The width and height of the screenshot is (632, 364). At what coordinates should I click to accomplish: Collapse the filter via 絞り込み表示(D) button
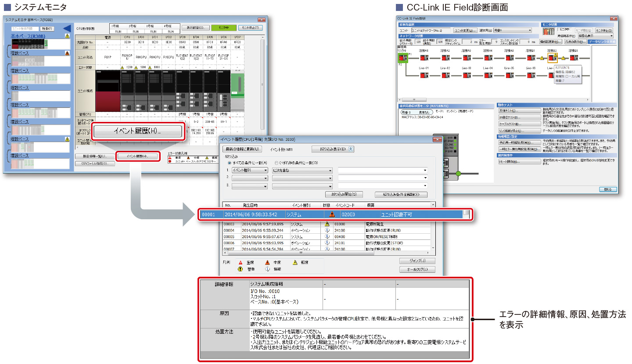(333, 149)
